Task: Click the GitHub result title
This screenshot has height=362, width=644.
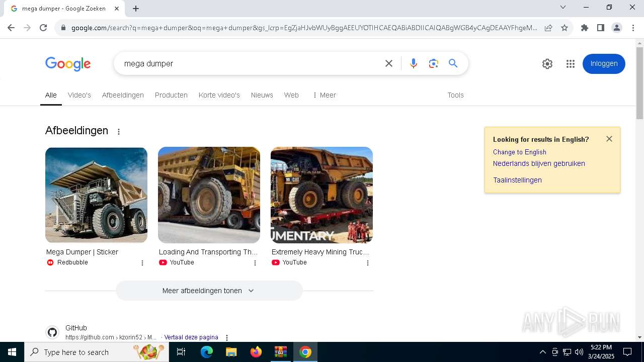Action: pos(76,328)
